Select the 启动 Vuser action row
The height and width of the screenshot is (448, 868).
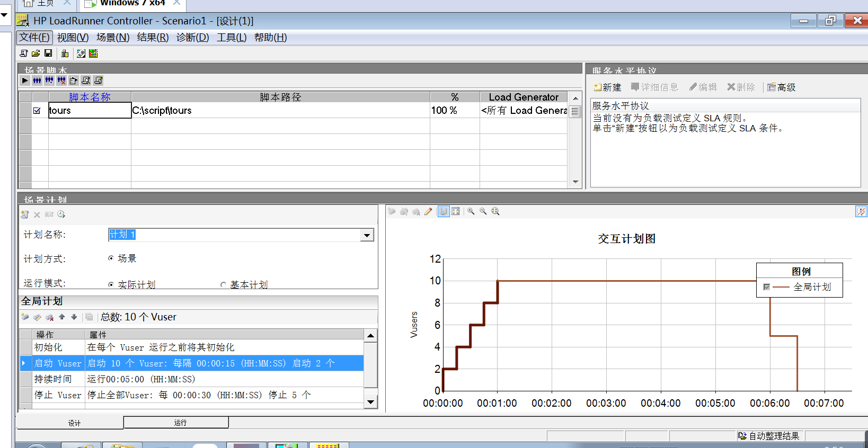tap(192, 363)
